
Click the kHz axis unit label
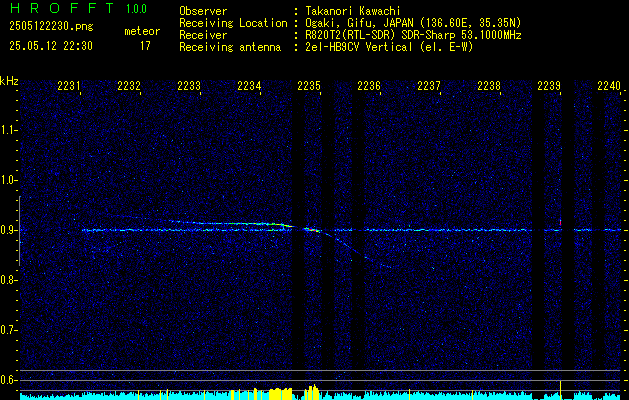9,81
